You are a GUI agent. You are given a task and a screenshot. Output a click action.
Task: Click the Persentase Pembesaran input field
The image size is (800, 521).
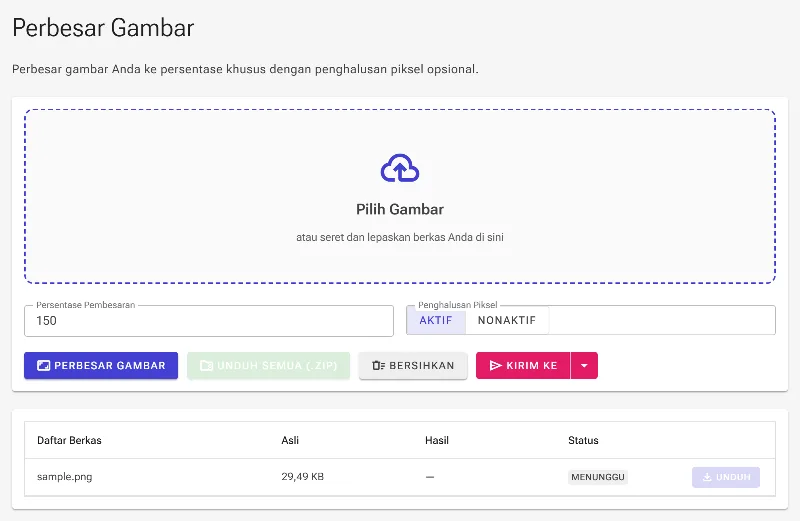209,321
